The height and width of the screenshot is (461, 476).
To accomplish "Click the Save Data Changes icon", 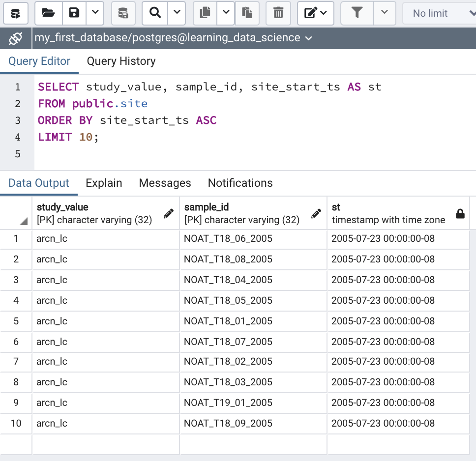I will [x=123, y=13].
